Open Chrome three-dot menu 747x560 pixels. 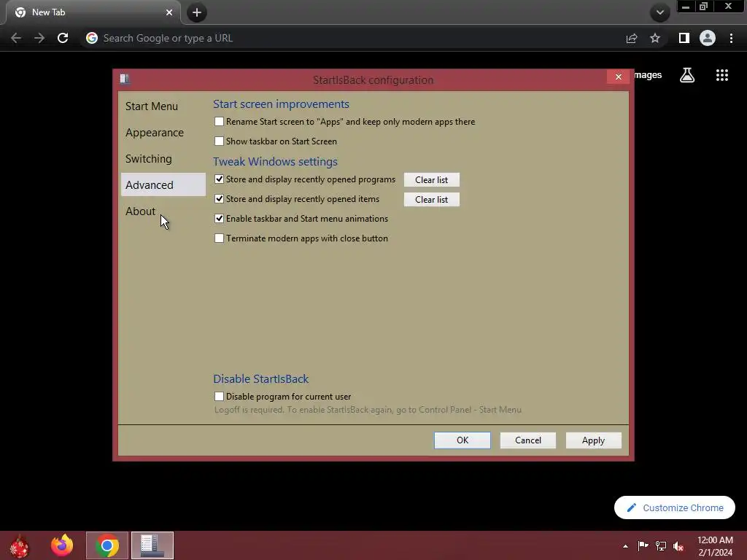(731, 38)
